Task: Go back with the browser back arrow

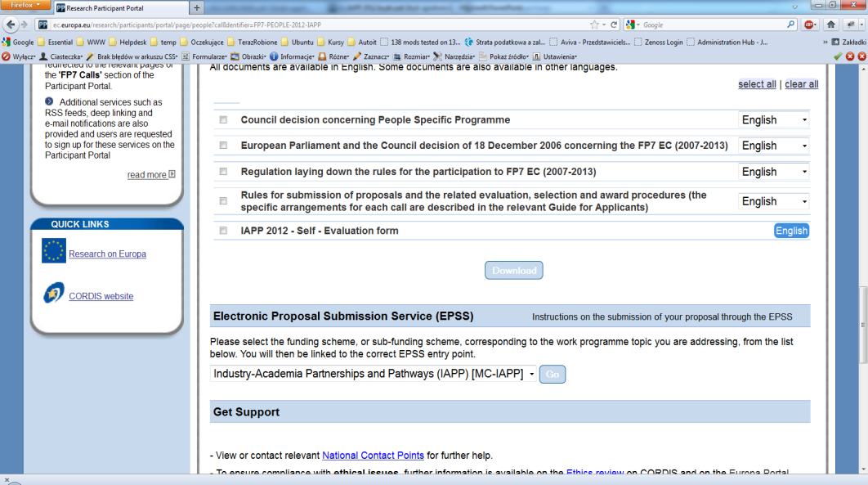Action: [x=11, y=25]
